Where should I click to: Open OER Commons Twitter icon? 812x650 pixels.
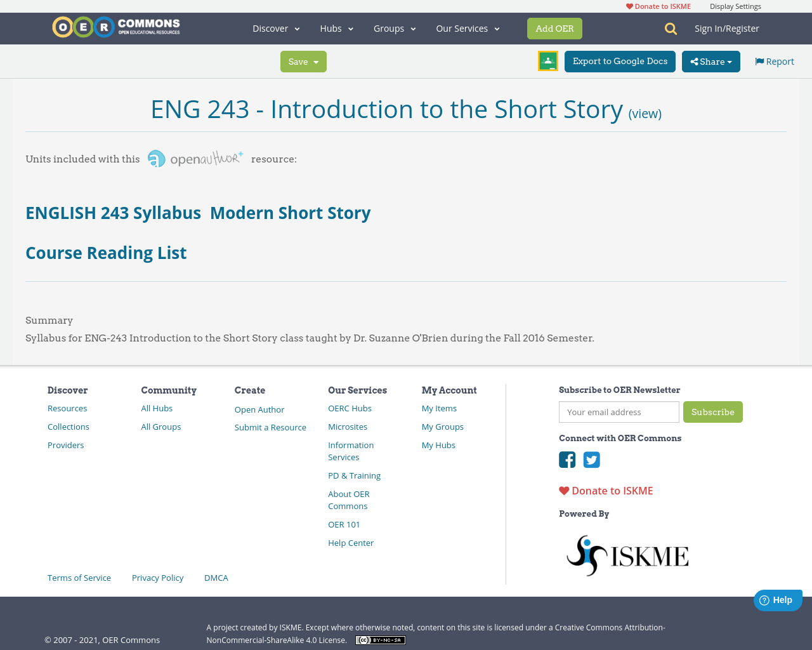coord(591,459)
